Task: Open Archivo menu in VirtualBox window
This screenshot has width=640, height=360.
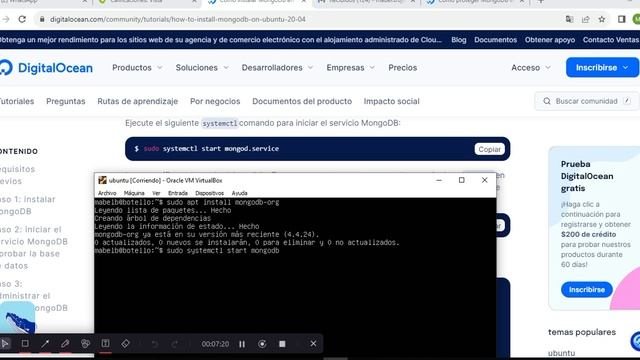Action: pos(107,193)
